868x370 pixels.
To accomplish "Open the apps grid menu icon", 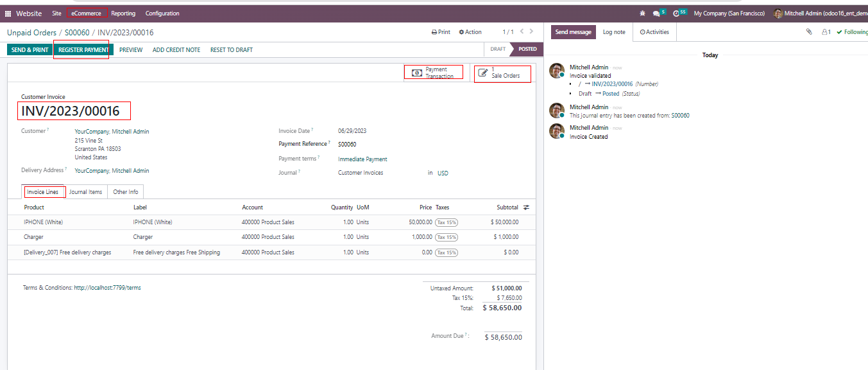I will coord(8,13).
